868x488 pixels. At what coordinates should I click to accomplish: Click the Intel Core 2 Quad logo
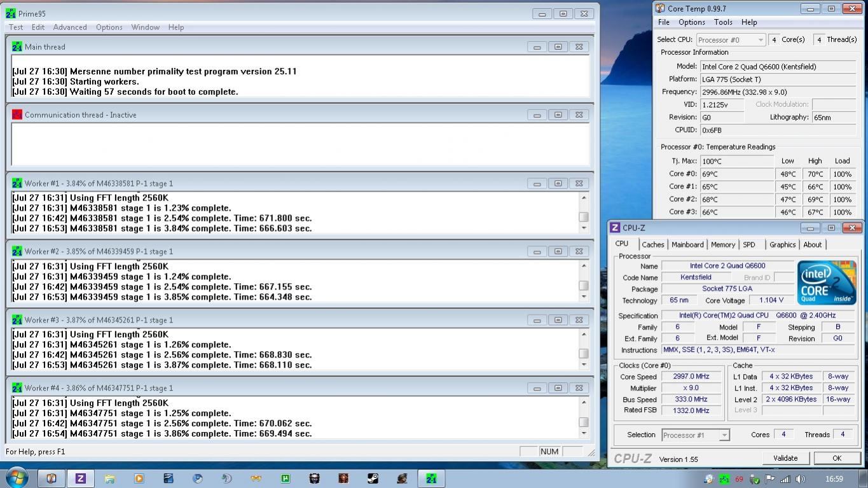[826, 282]
